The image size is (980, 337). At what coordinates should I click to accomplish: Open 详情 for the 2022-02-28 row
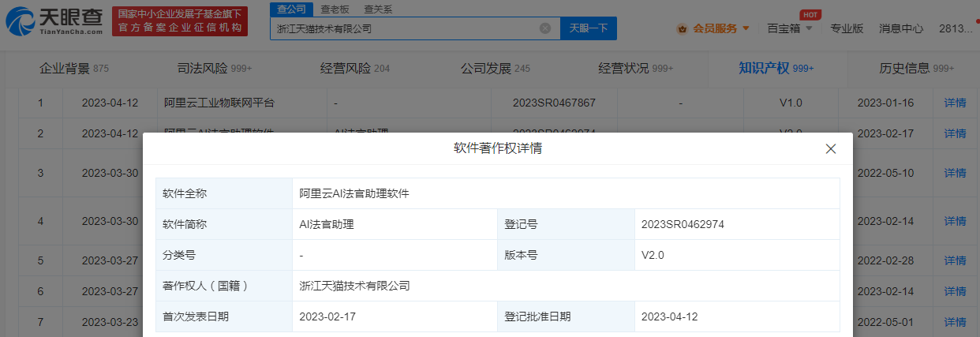click(x=956, y=260)
